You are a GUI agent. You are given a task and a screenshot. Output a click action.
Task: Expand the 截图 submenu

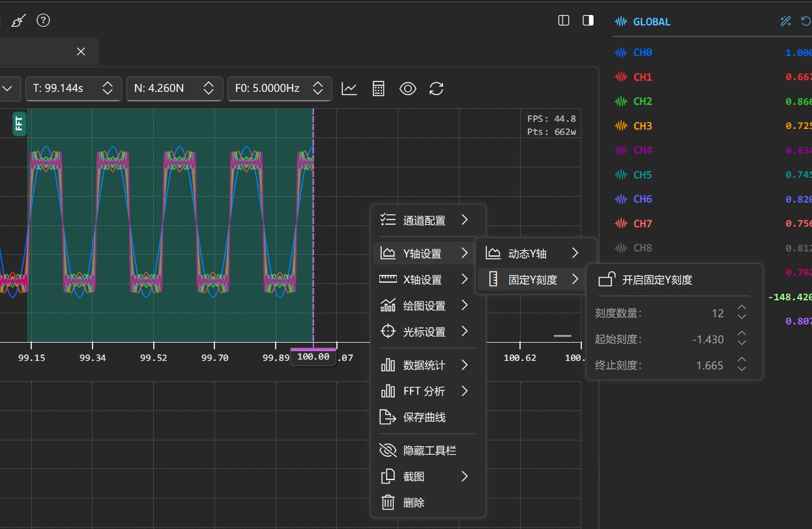click(x=428, y=477)
